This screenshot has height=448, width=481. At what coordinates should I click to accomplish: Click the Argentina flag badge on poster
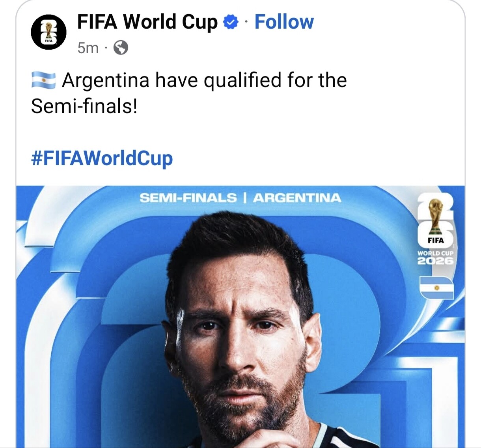click(x=436, y=287)
